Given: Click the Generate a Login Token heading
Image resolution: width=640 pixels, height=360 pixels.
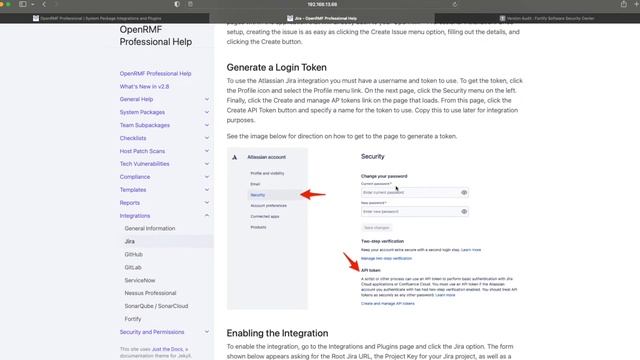Looking at the screenshot, I should pyautogui.click(x=276, y=67).
